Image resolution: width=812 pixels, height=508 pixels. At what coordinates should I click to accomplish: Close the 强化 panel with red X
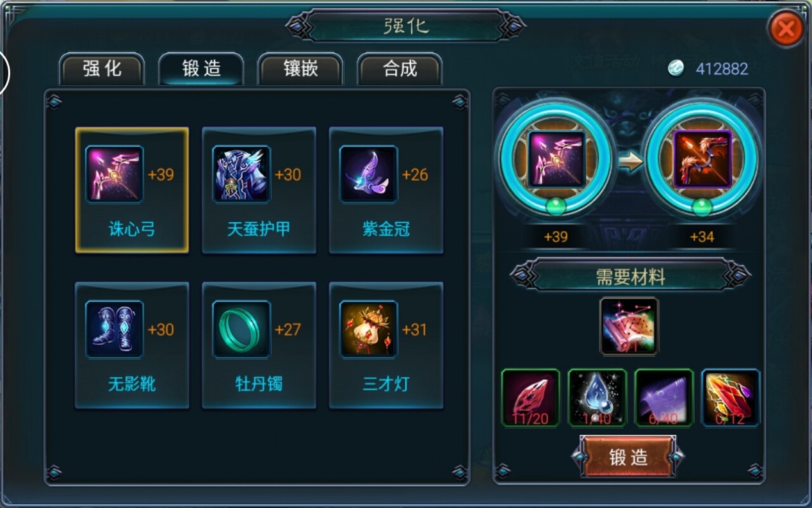pyautogui.click(x=786, y=29)
